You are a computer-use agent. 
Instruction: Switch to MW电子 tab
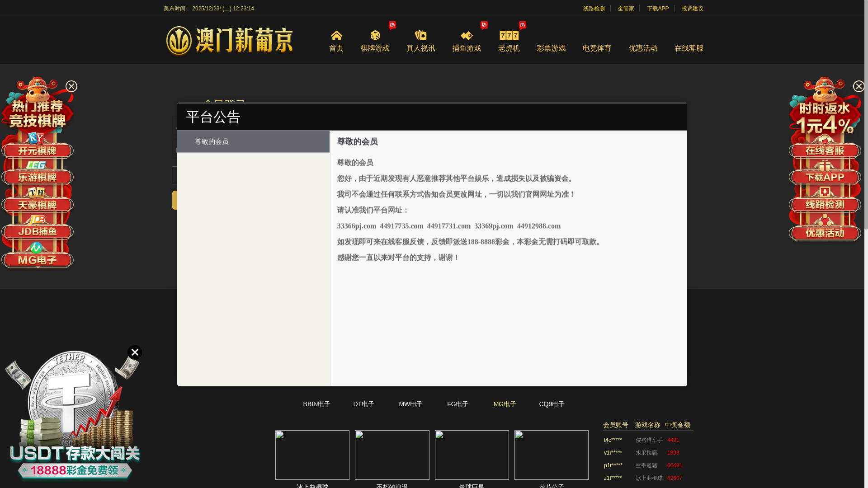410,404
